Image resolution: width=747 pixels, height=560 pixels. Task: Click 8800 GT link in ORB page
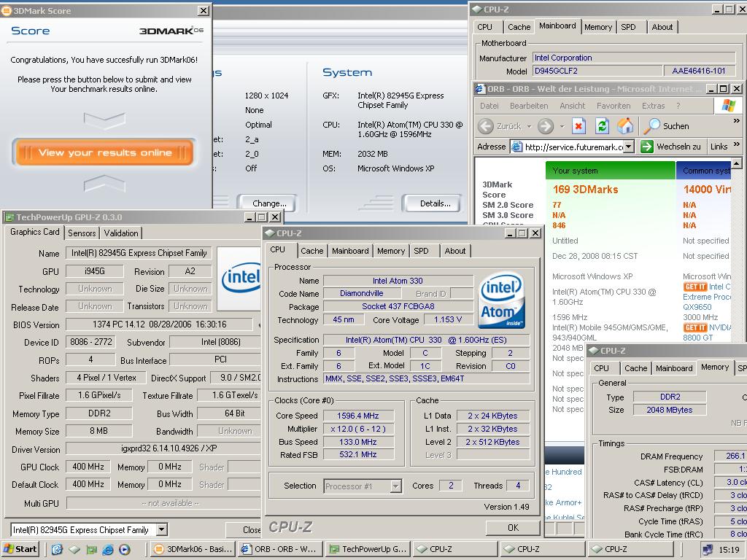[698, 338]
